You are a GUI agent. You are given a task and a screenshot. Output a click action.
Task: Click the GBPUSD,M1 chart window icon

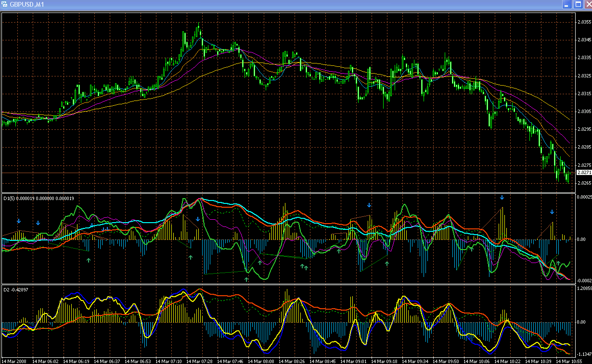coord(4,4)
